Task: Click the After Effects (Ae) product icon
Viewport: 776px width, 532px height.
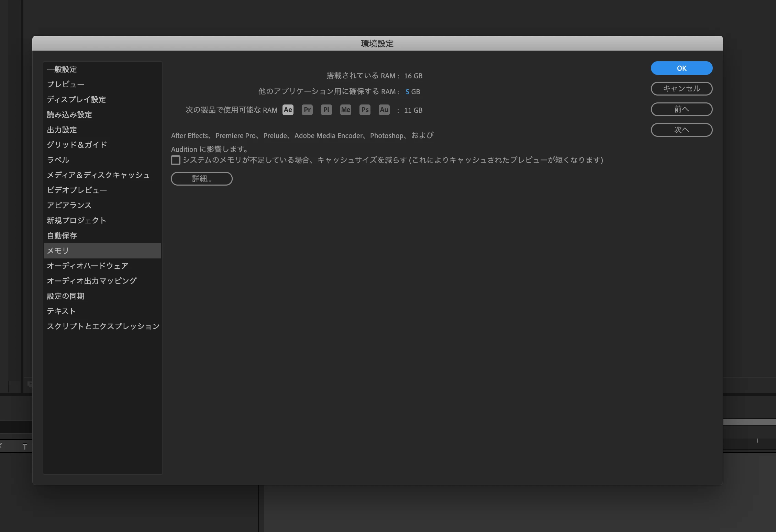Action: 288,110
